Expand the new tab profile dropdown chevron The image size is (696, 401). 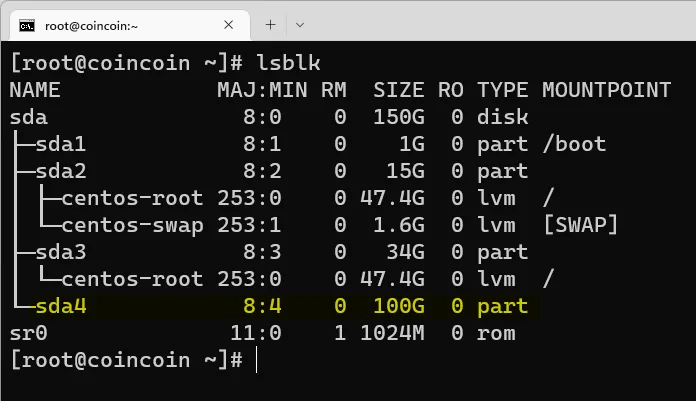click(300, 25)
